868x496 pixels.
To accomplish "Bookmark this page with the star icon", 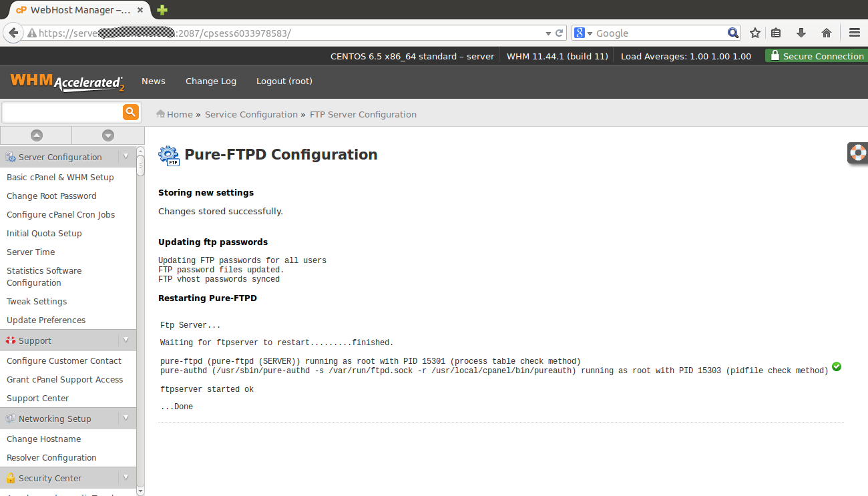I will click(755, 33).
